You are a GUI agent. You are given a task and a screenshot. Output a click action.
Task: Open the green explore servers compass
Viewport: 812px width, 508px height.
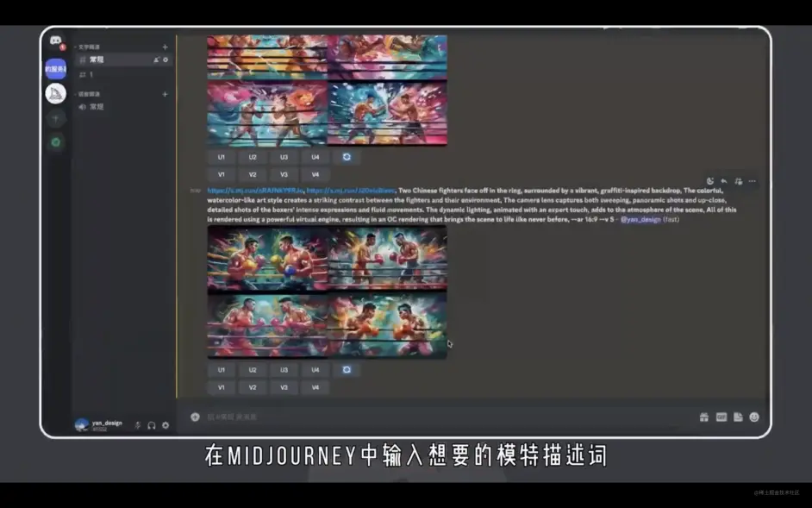pos(55,142)
